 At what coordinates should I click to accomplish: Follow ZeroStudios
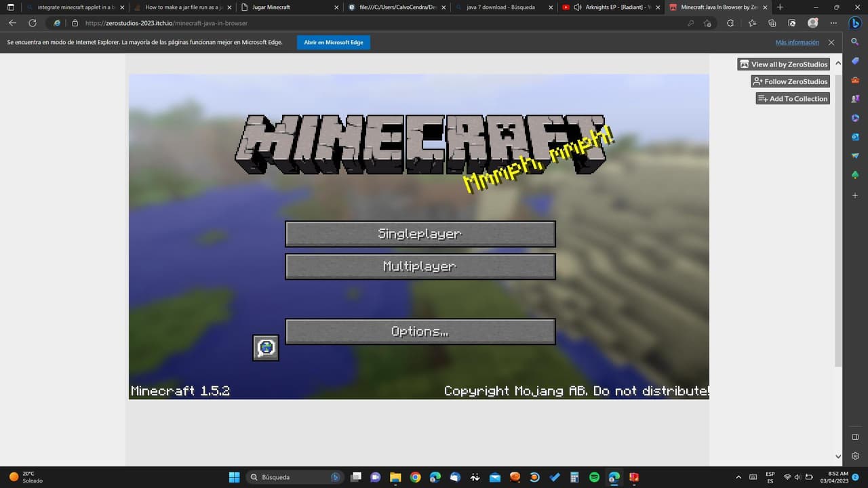coord(791,81)
